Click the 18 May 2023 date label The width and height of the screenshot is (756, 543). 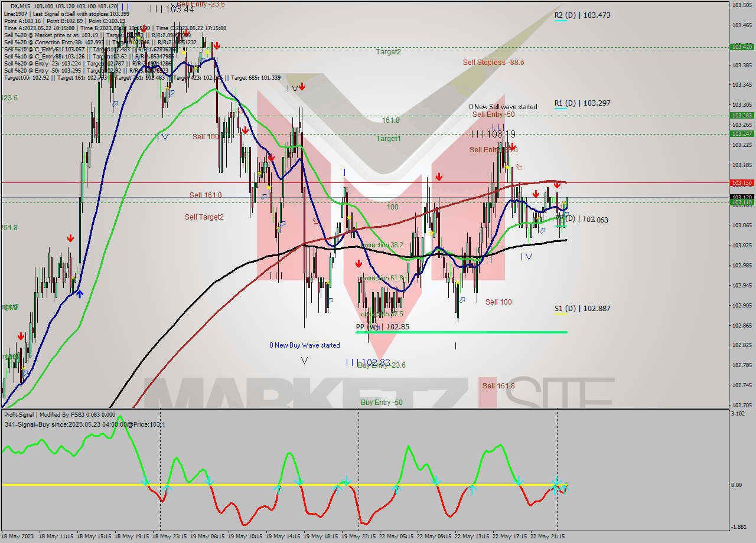[x=18, y=537]
